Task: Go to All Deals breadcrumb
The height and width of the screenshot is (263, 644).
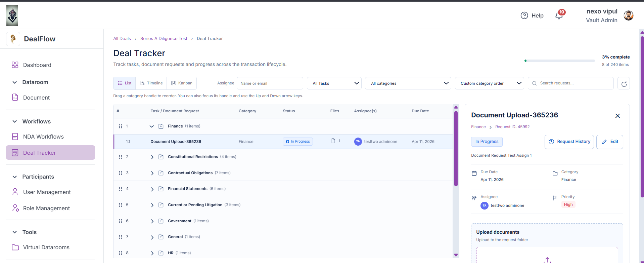Action: [x=122, y=39]
